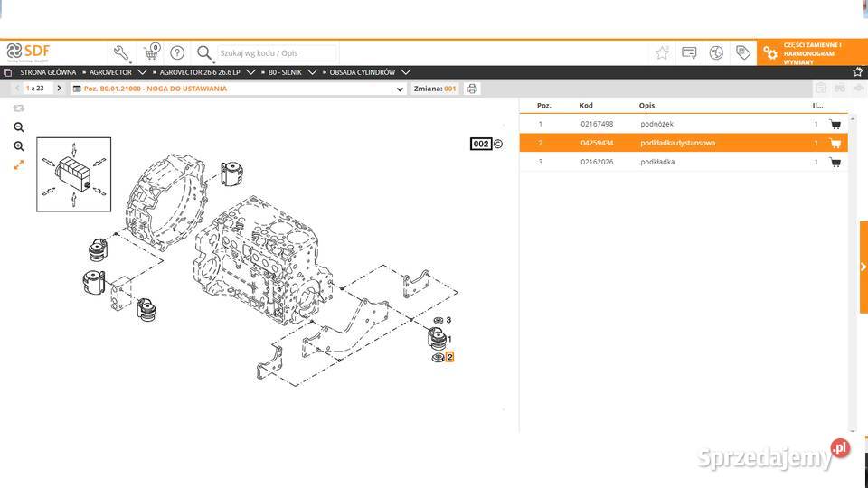Expand the AGROVECTOR breadcrumb dropdown
868x488 pixels.
[142, 71]
